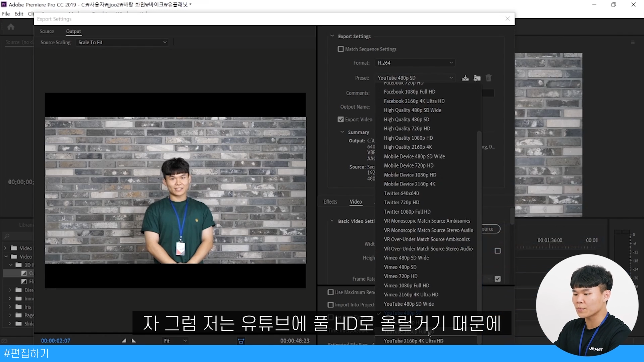Click the Home icon in Premiere
This screenshot has height=362, width=644.
[x=11, y=27]
